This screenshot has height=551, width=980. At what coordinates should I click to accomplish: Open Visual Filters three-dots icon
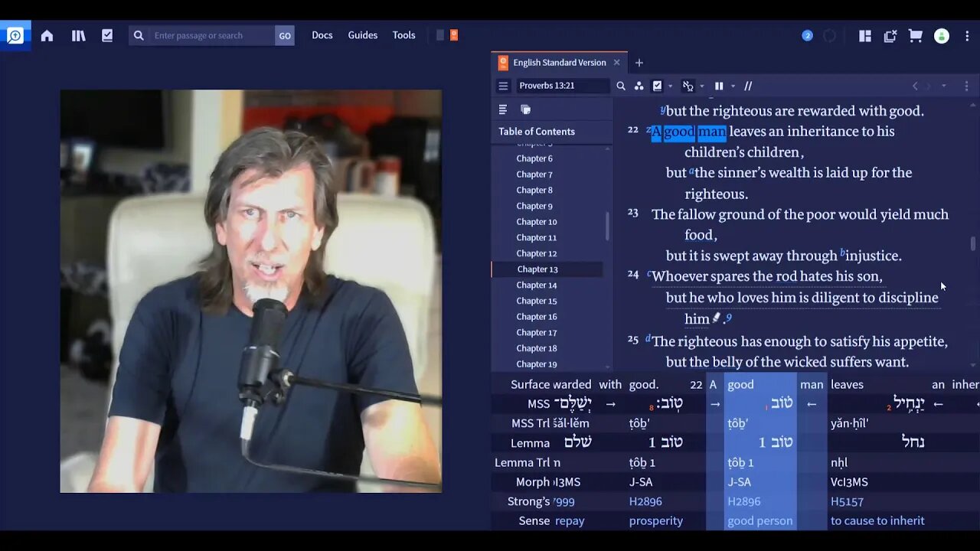click(639, 86)
